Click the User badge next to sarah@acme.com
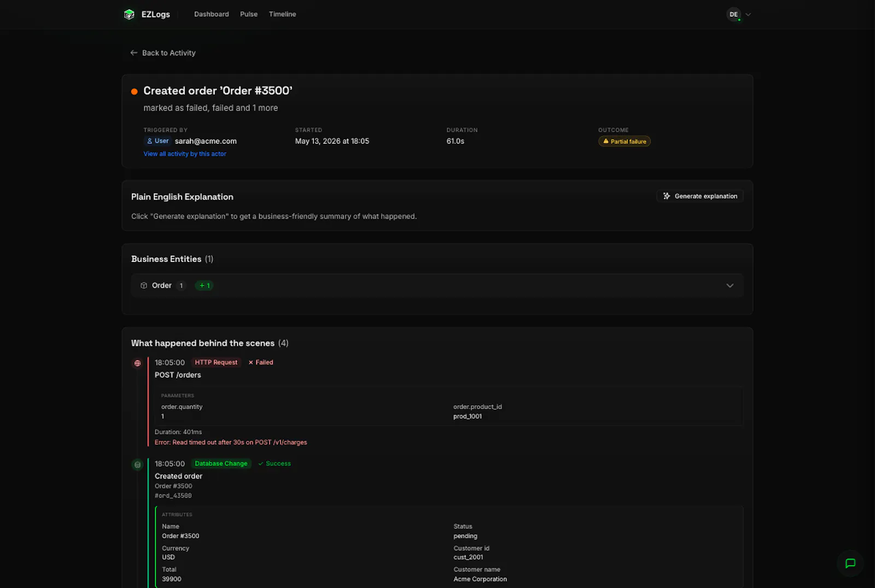875x588 pixels. click(157, 141)
